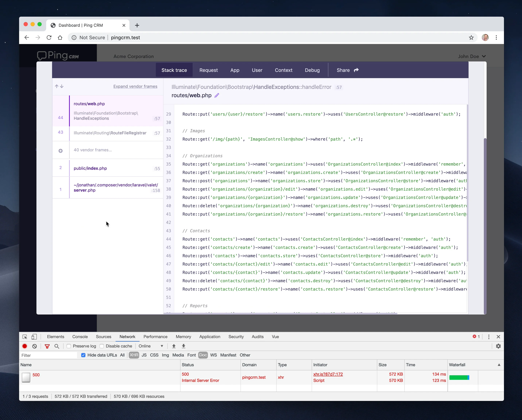
Task: Open the DevTools network search magnifier
Action: click(57, 346)
